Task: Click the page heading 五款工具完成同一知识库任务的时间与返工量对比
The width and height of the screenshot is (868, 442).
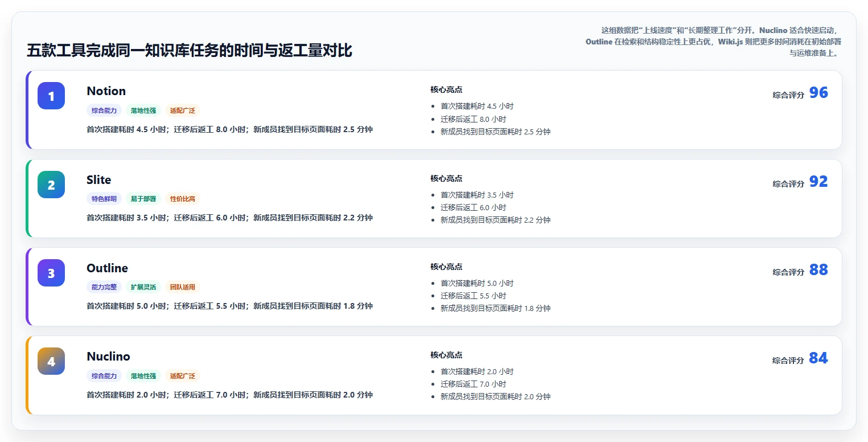Action: (190, 51)
